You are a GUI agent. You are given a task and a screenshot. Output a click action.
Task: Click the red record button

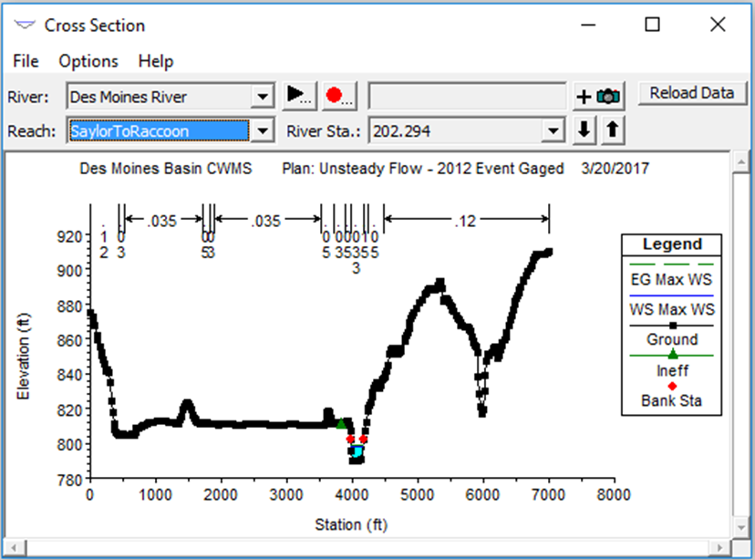click(339, 96)
